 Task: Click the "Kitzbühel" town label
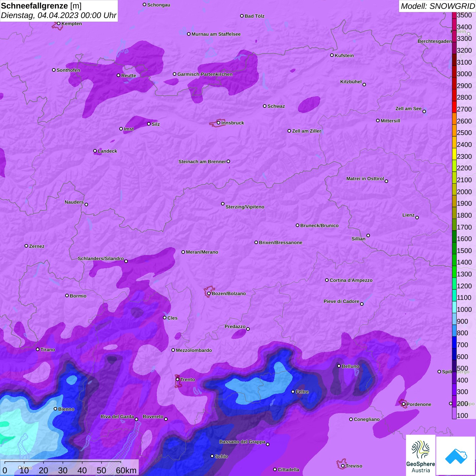(x=351, y=82)
